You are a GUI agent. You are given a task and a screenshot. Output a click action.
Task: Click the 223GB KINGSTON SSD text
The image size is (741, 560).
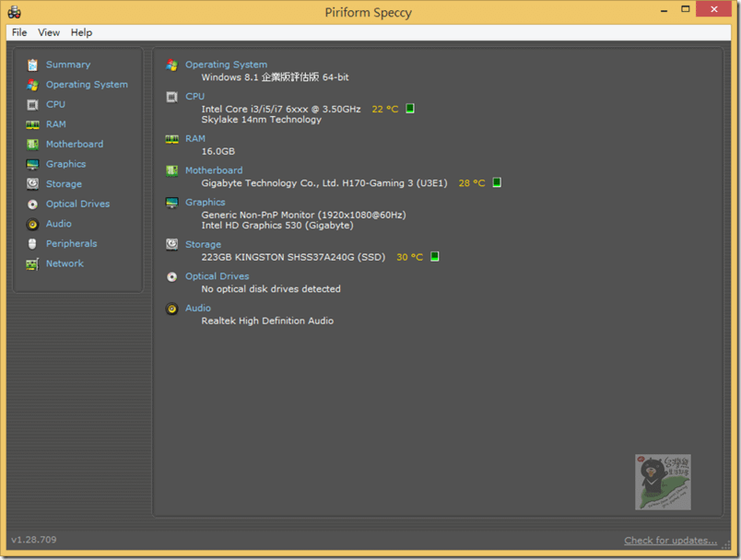293,257
